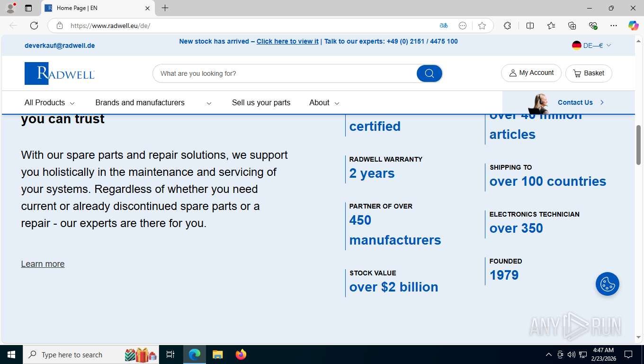
Task: Open the notification center icon
Action: 628,355
